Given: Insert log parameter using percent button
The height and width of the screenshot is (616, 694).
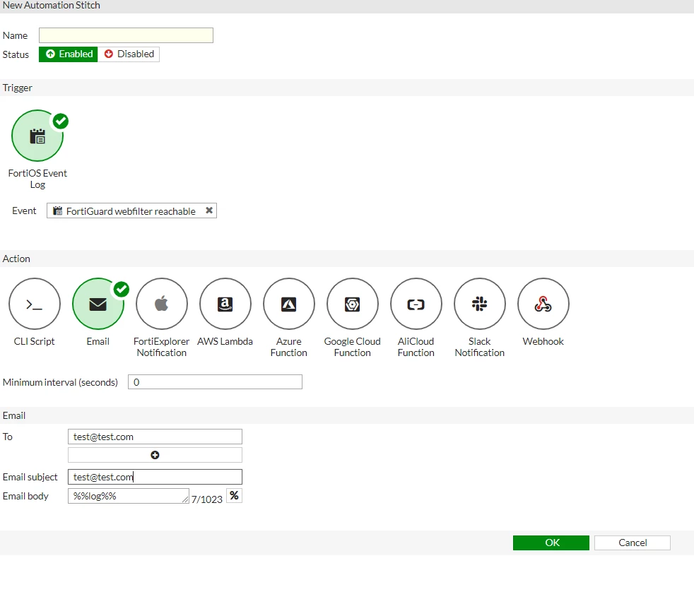Looking at the screenshot, I should pos(234,496).
